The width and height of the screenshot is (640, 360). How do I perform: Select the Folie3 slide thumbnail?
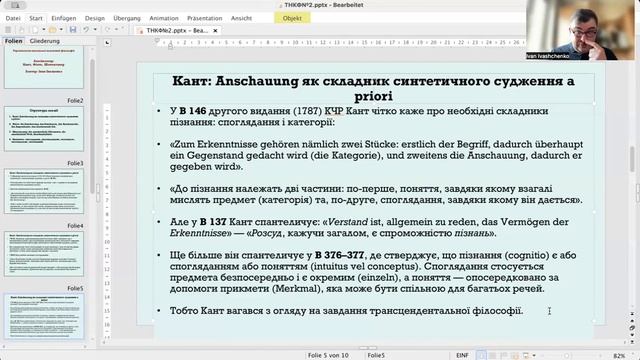(44, 191)
